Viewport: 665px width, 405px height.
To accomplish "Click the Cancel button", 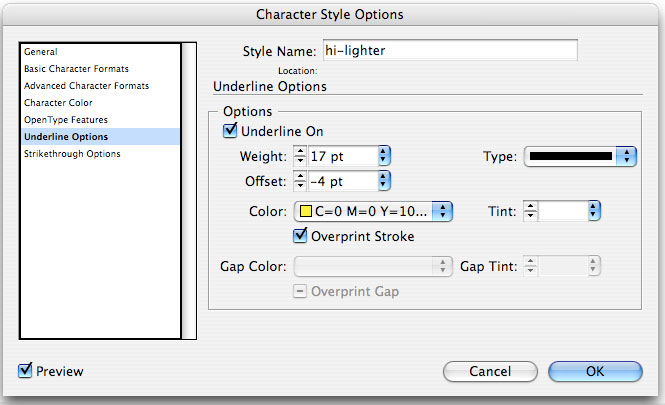I will click(x=490, y=371).
